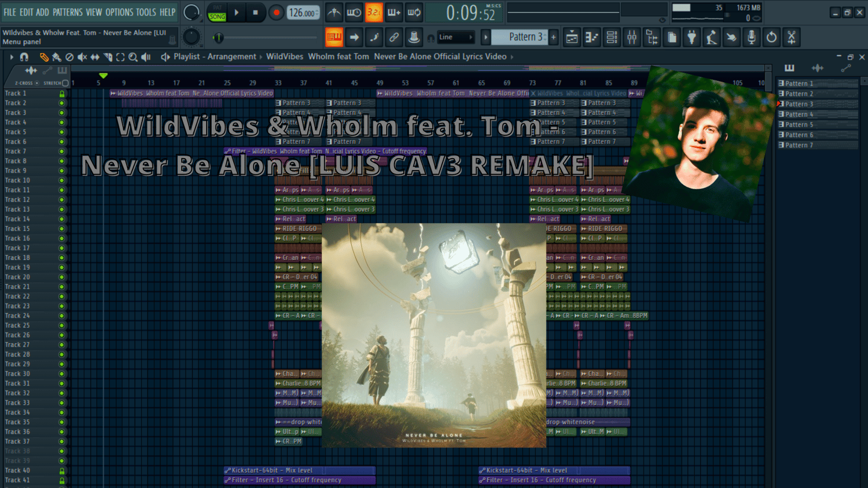Open the Line snap dropdown
Image resolution: width=868 pixels, height=488 pixels.
click(x=455, y=38)
